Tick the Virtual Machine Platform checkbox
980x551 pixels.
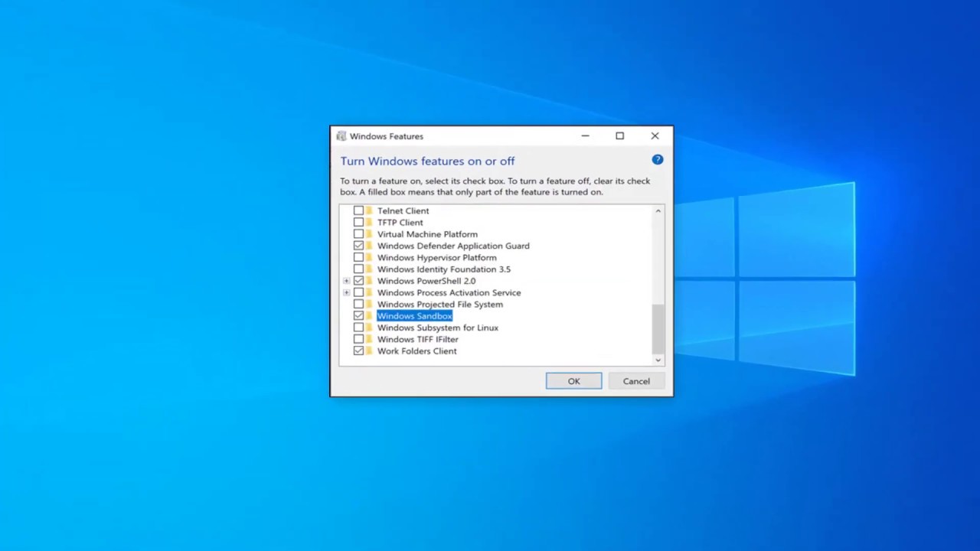click(x=358, y=234)
